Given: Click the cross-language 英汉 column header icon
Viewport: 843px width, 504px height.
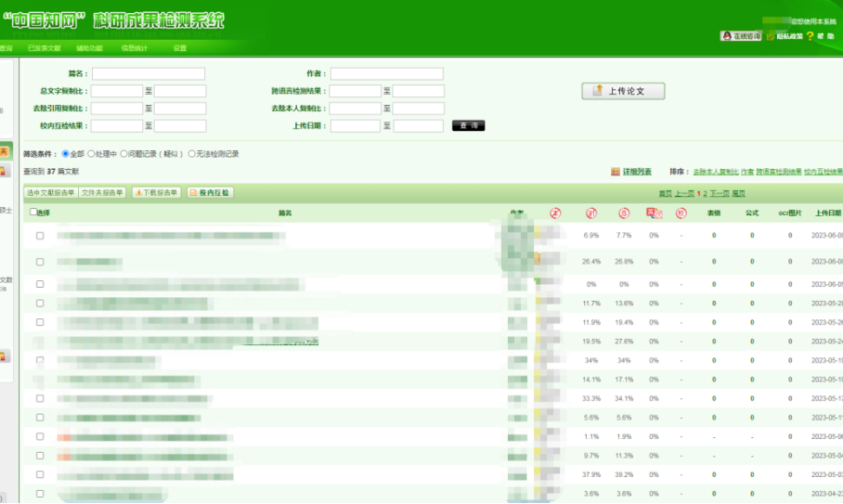Looking at the screenshot, I should 654,213.
